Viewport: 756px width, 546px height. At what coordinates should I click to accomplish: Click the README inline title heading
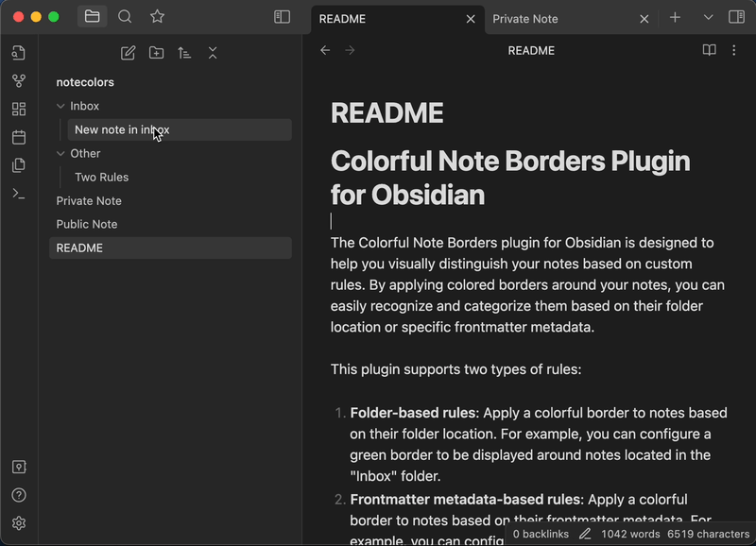(x=387, y=113)
